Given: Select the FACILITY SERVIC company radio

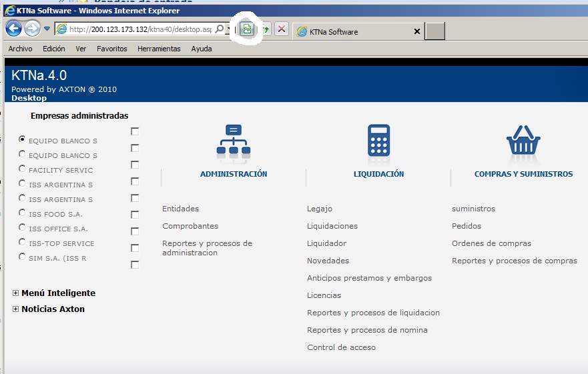Looking at the screenshot, I should pyautogui.click(x=22, y=168).
